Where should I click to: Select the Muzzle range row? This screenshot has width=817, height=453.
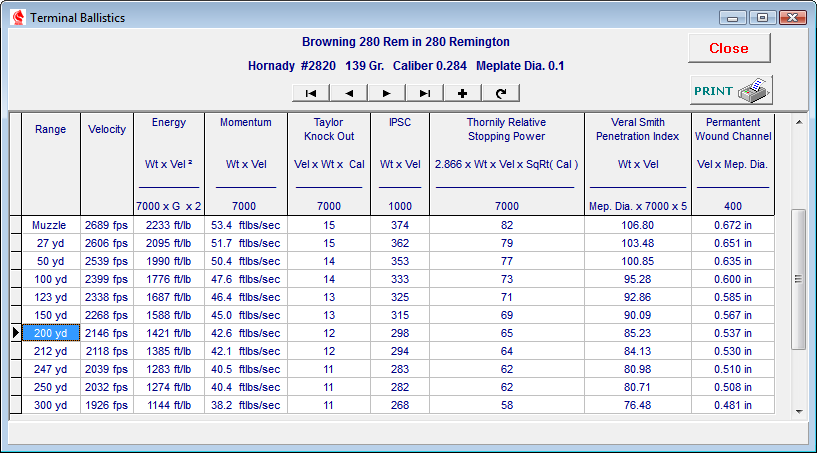coord(50,226)
